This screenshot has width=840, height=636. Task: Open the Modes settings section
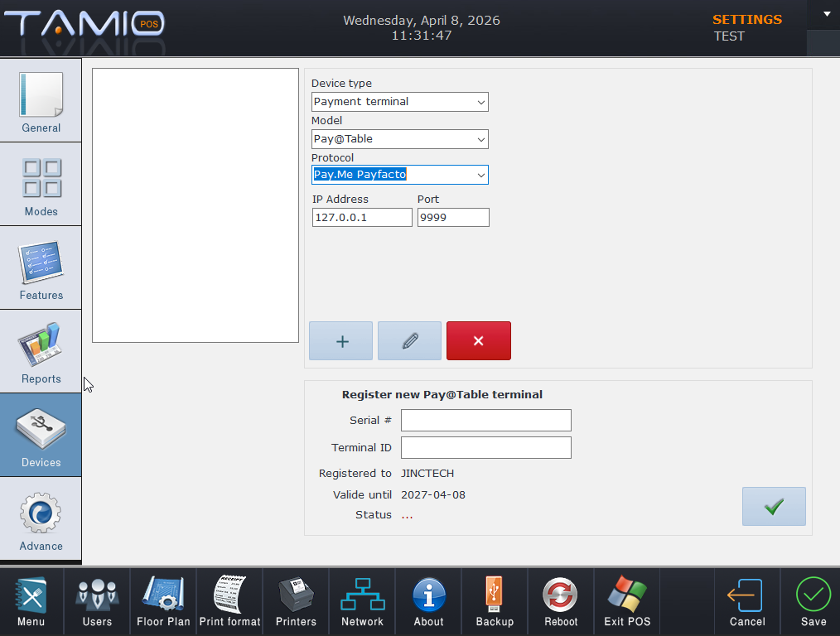coord(41,184)
